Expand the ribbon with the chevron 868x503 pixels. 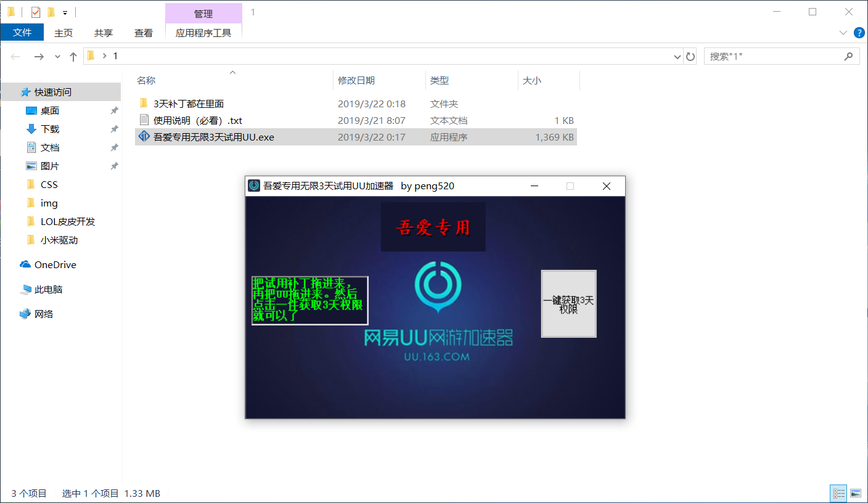[x=843, y=33]
